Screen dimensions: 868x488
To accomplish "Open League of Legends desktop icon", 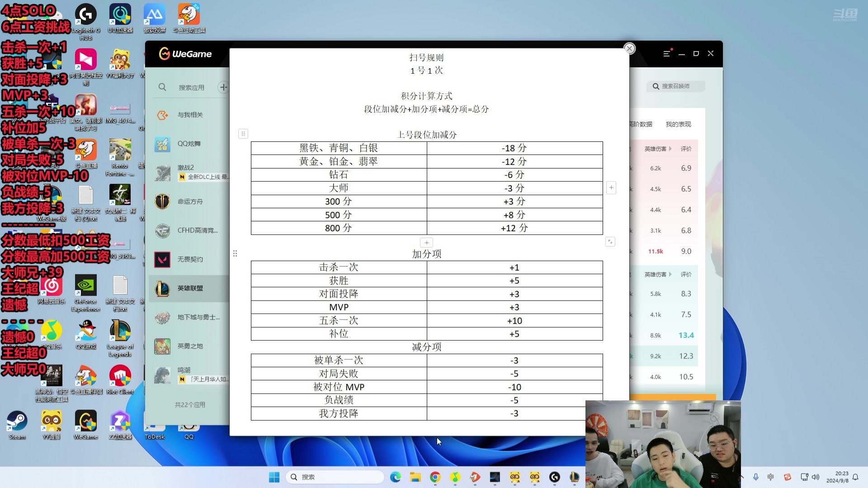I will [x=120, y=338].
